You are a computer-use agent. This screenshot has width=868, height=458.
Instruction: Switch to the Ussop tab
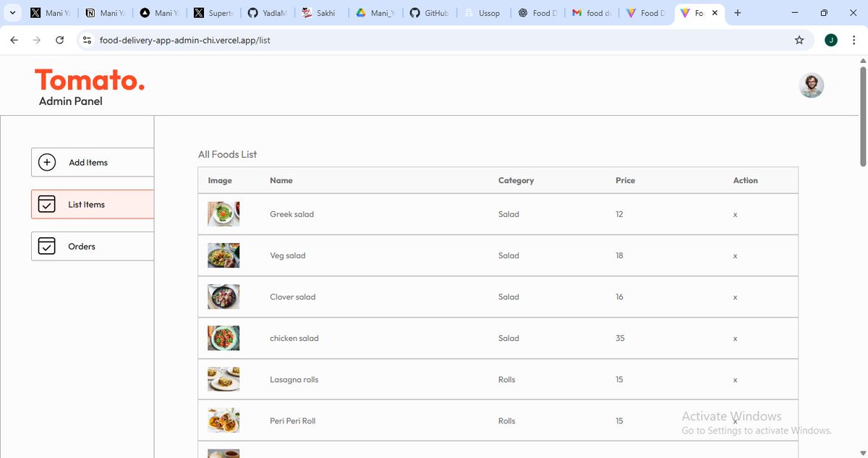point(483,13)
